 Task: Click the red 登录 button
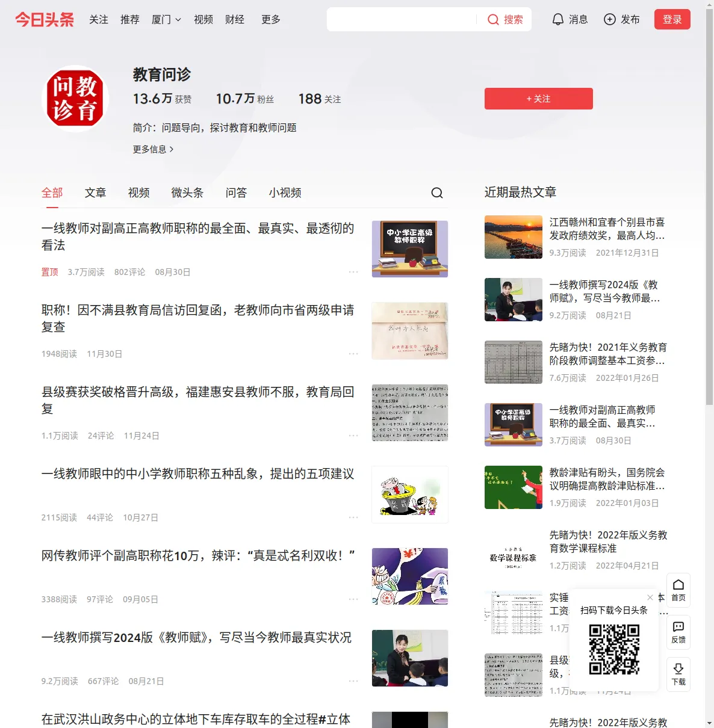(672, 19)
